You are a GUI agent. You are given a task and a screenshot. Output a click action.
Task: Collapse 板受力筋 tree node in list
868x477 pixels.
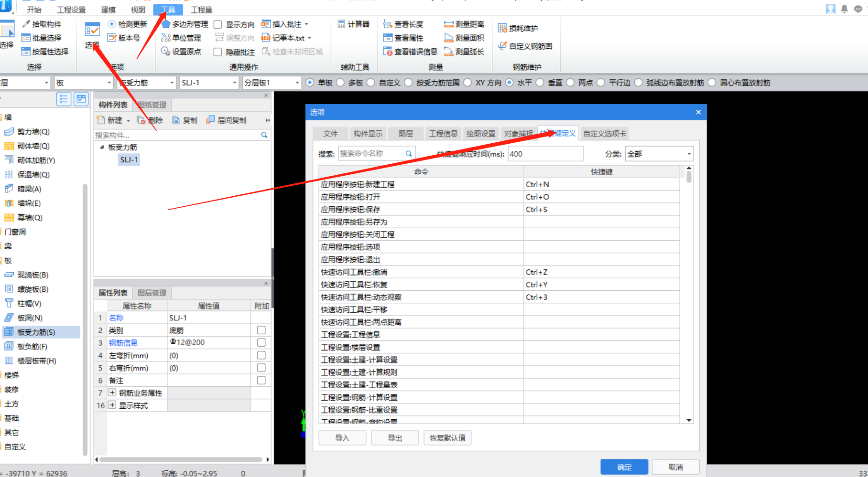(x=102, y=147)
